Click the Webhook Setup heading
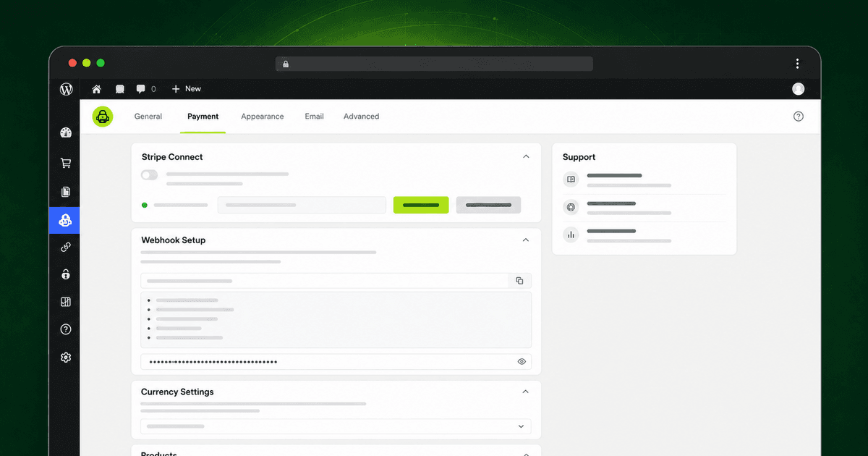The height and width of the screenshot is (456, 868). click(173, 240)
